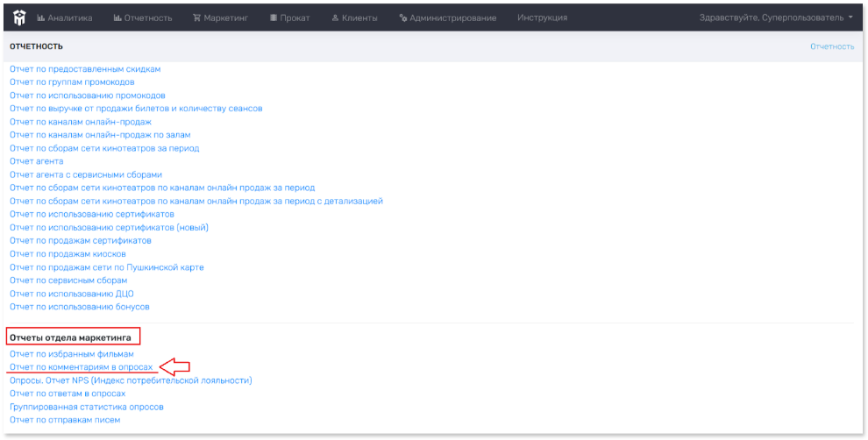Click the Прокат film icon

pos(274,18)
